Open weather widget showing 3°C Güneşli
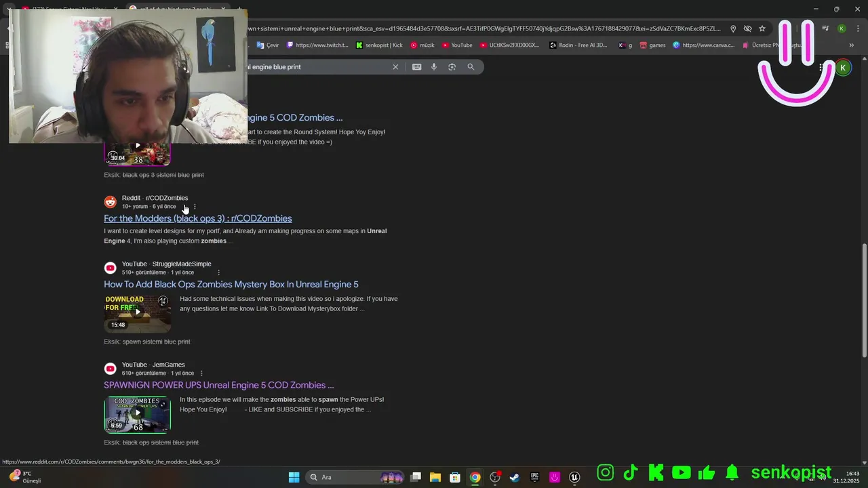868x488 pixels. pos(25,477)
